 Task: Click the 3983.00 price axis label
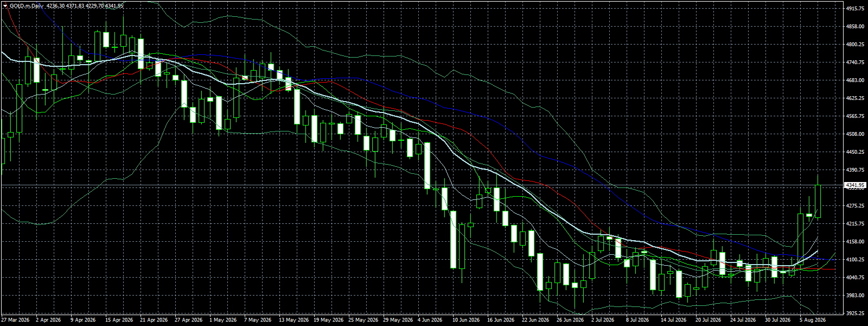pyautogui.click(x=855, y=296)
